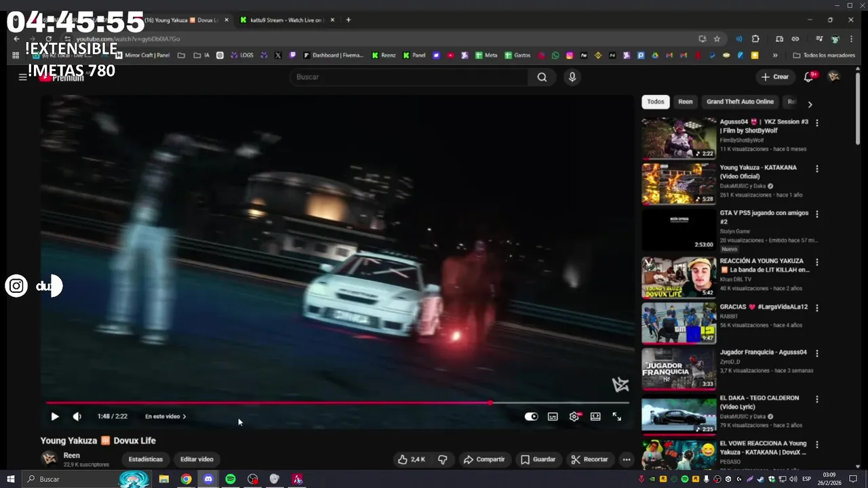The height and width of the screenshot is (488, 868).
Task: Open Windows Start menu
Action: (10, 479)
